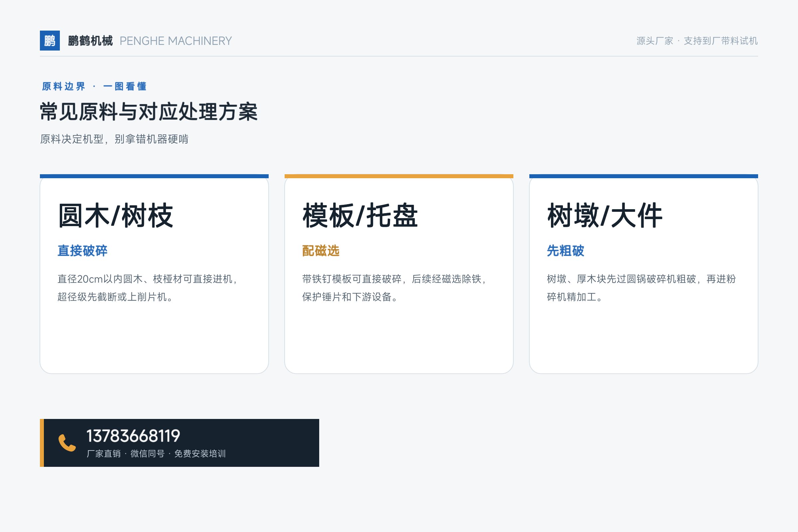Click the subtitle 原料决定机型，别拿错机器硬啃

tap(114, 139)
